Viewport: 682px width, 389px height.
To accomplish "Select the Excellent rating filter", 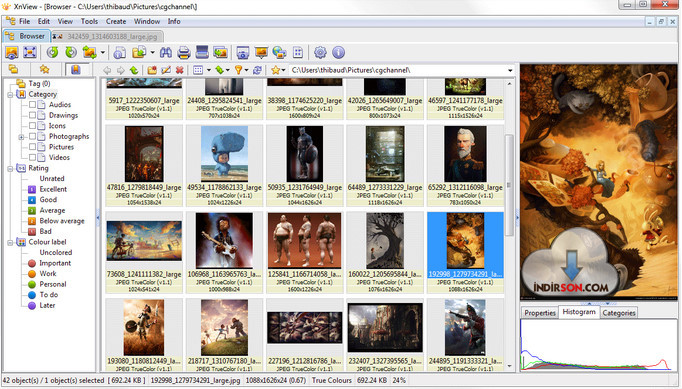I will point(53,189).
